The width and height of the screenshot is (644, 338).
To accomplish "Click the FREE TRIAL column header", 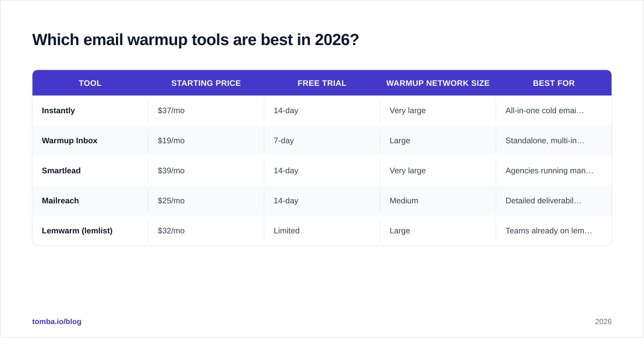I will tap(322, 83).
